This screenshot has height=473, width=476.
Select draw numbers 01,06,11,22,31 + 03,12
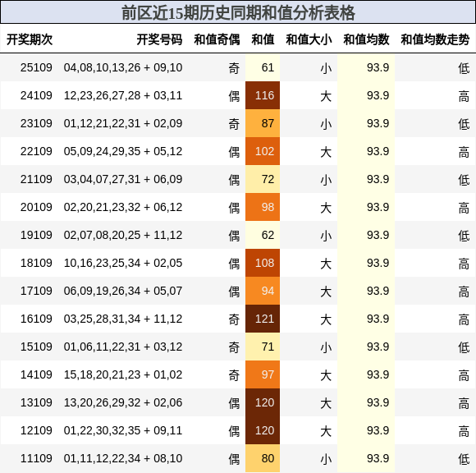(x=123, y=347)
